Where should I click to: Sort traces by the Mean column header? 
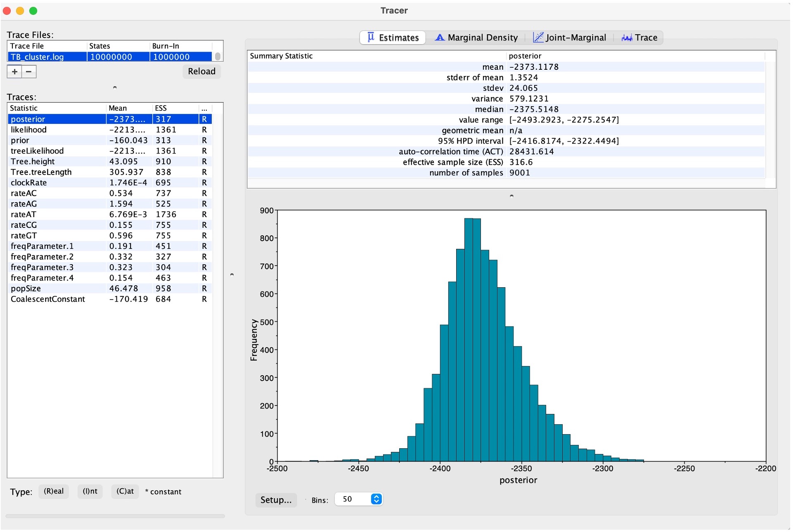[130, 108]
